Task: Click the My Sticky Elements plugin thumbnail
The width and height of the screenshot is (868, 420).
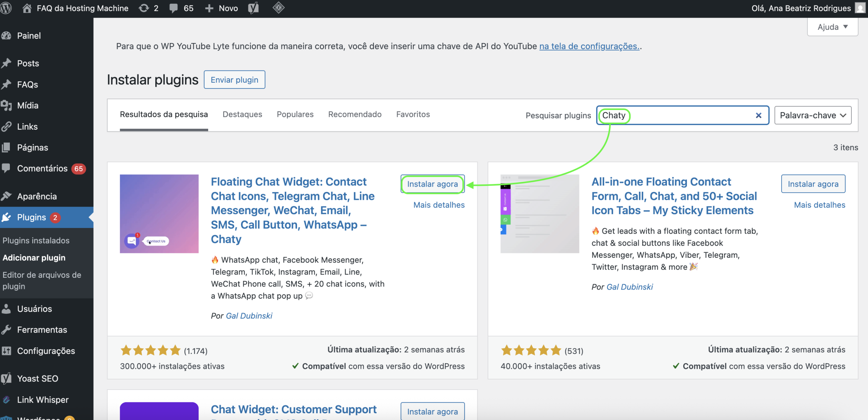Action: (x=540, y=214)
